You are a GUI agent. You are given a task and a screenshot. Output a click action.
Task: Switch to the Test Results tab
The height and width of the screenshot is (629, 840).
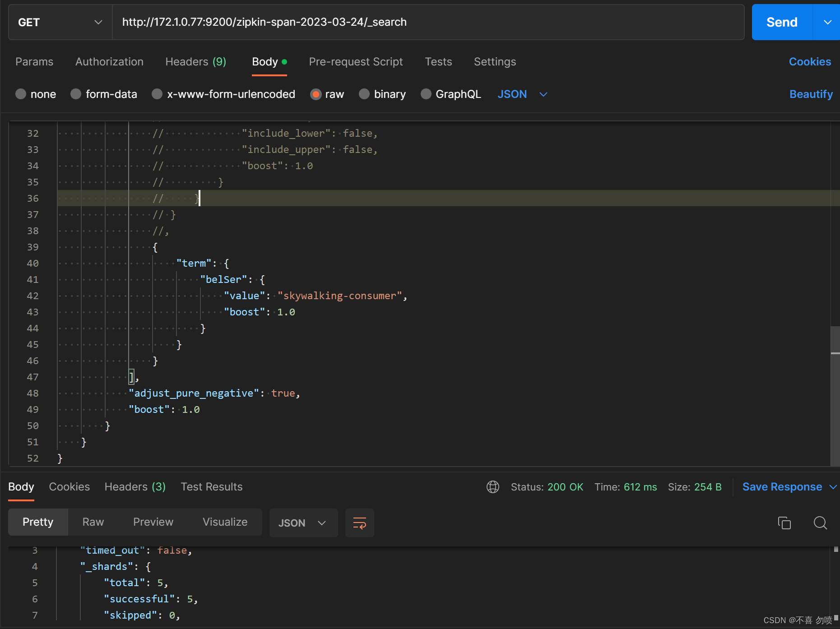(212, 487)
